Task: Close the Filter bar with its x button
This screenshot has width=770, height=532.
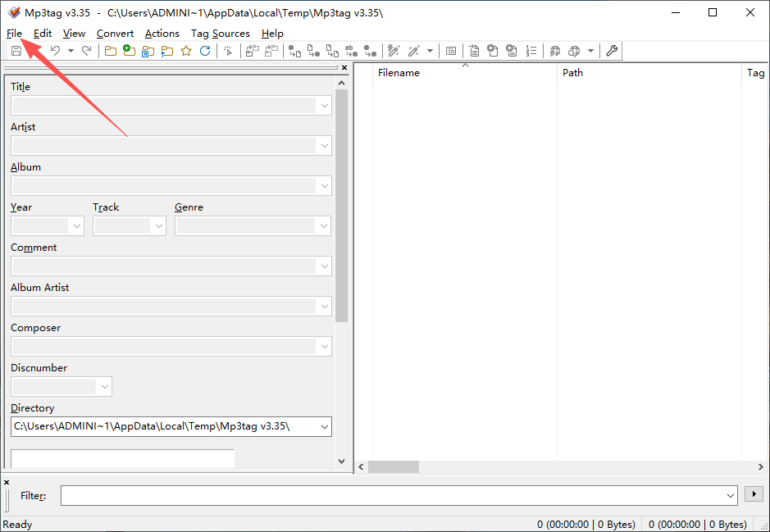Action: pyautogui.click(x=7, y=483)
